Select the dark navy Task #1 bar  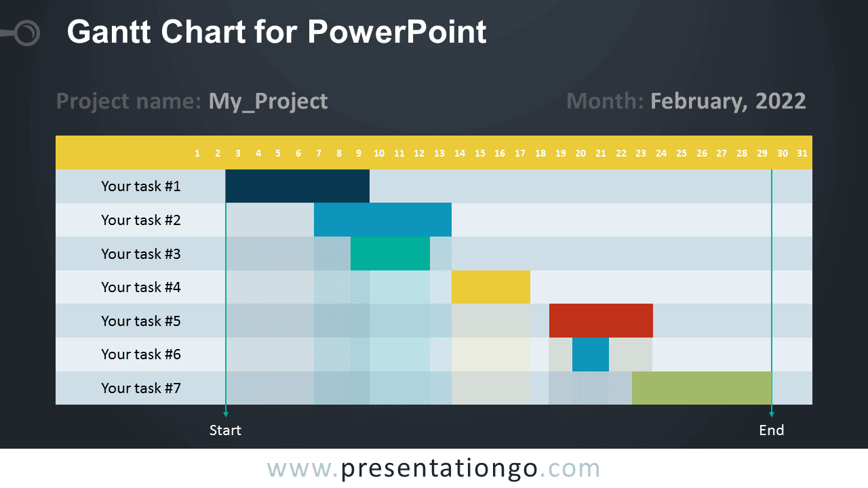coord(298,186)
